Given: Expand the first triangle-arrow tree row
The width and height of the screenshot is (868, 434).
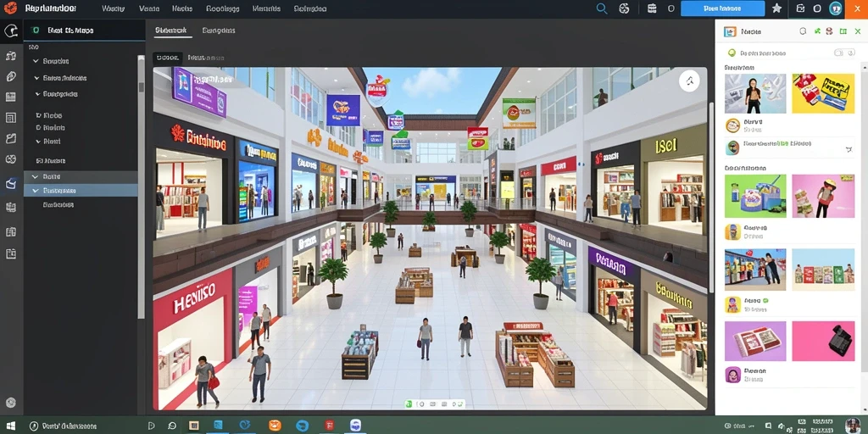Looking at the screenshot, I should point(39,115).
